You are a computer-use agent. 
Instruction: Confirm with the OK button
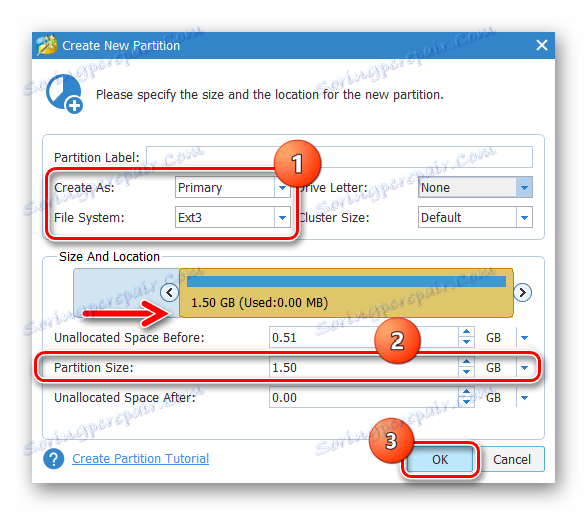pyautogui.click(x=440, y=459)
